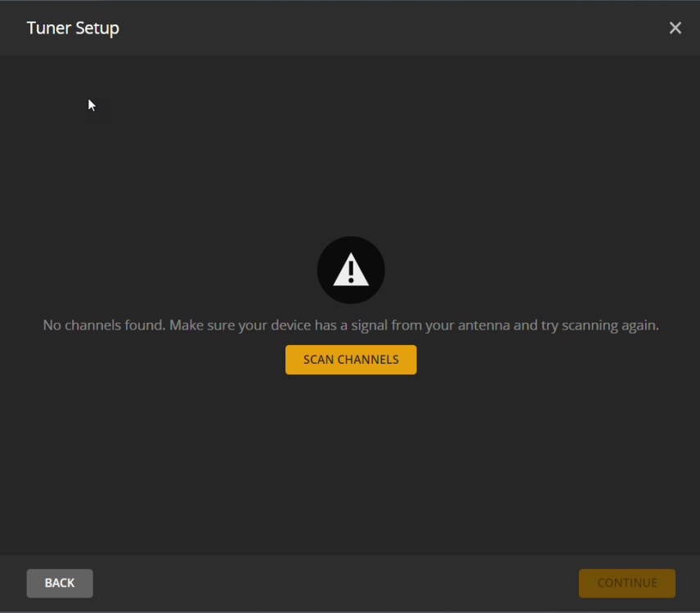Image resolution: width=700 pixels, height=613 pixels.
Task: Return to the previous tuner step
Action: coord(60,583)
